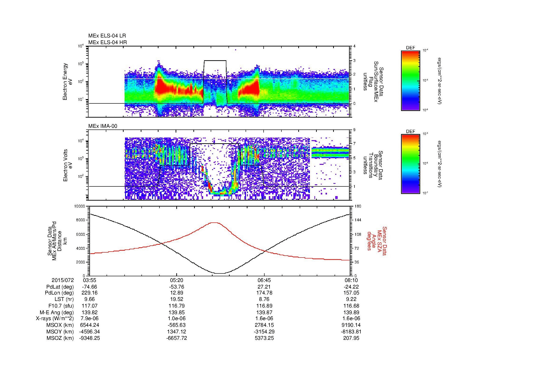Click F10.7 value '117.07'
This screenshot has height=392, width=555.
click(90, 306)
